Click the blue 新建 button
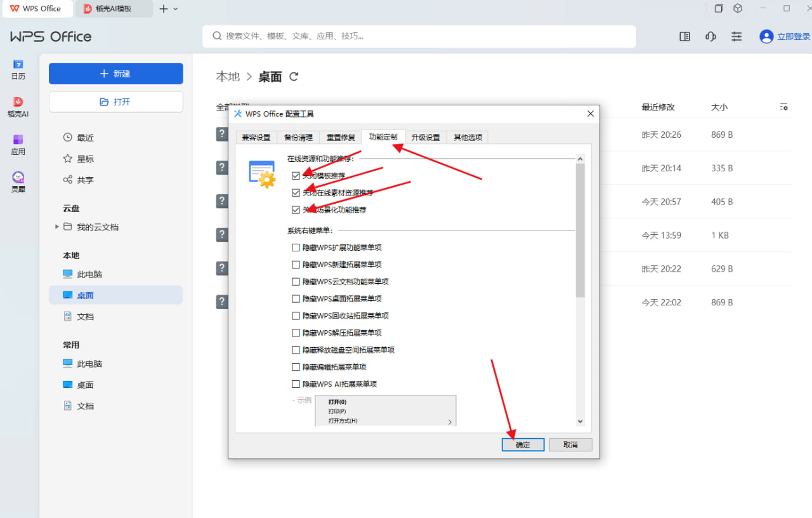 click(x=116, y=74)
